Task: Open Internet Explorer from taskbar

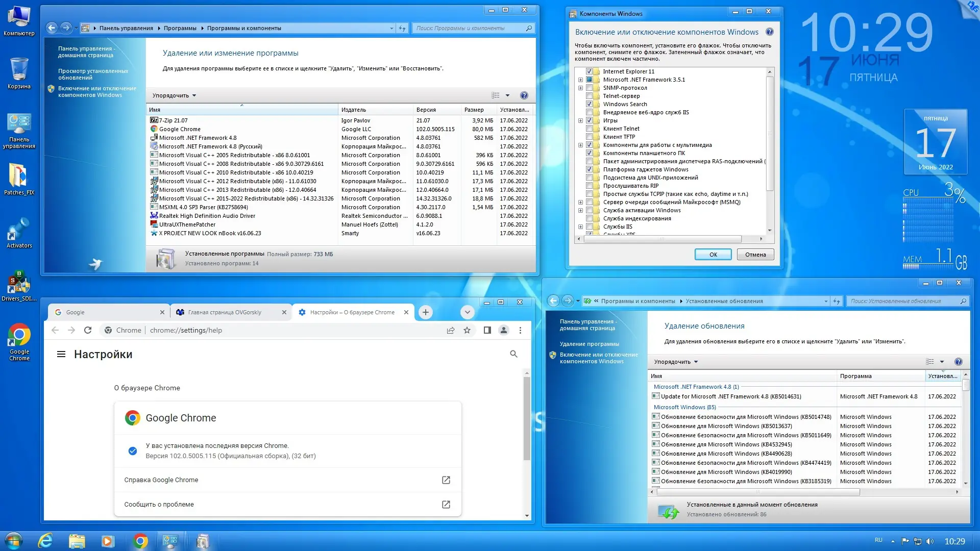Action: [45, 541]
